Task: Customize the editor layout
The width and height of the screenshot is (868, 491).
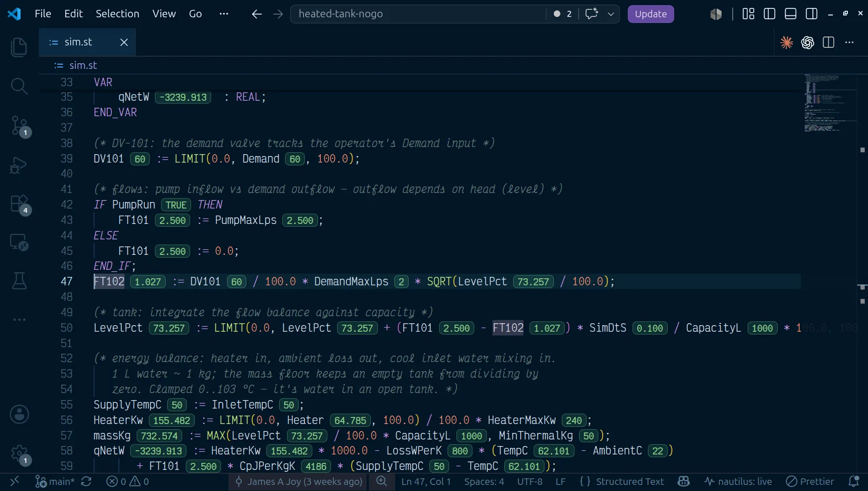Action: [748, 14]
